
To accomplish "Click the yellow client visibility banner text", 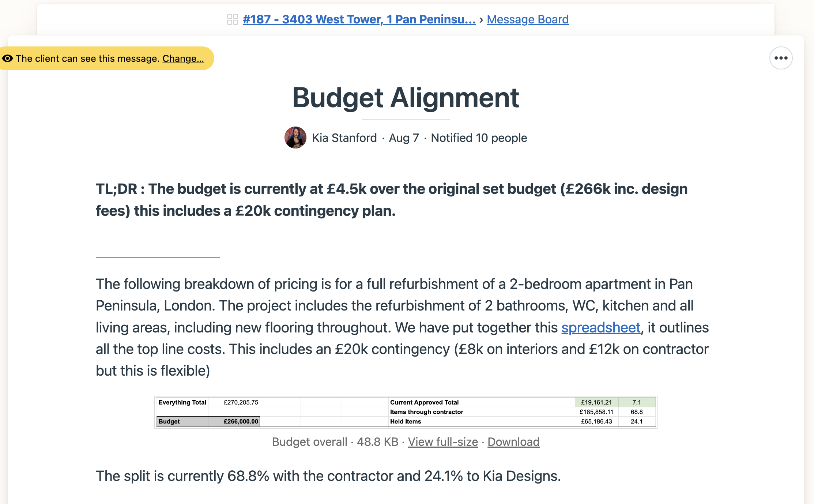I will pos(88,59).
